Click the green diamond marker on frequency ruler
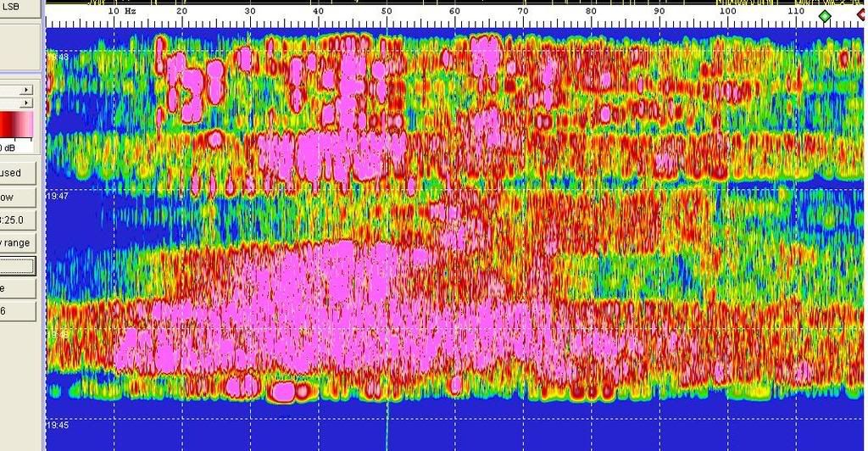The width and height of the screenshot is (868, 451). point(825,16)
